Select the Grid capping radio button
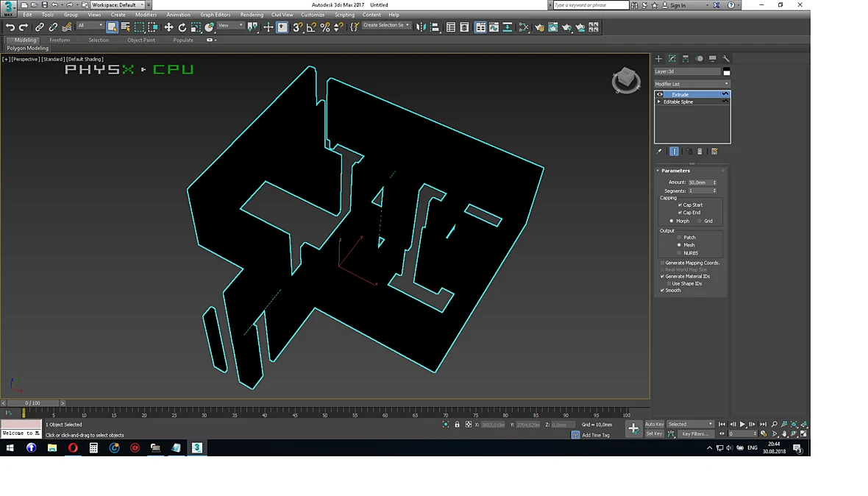 tap(700, 221)
